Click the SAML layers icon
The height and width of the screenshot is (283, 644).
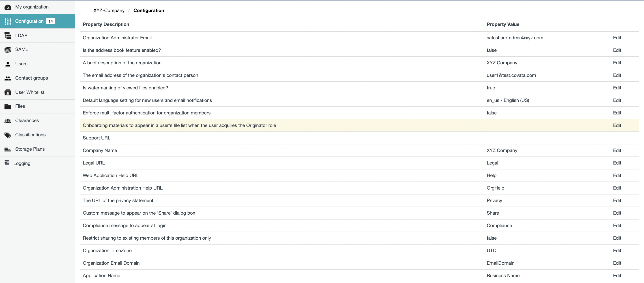8,50
